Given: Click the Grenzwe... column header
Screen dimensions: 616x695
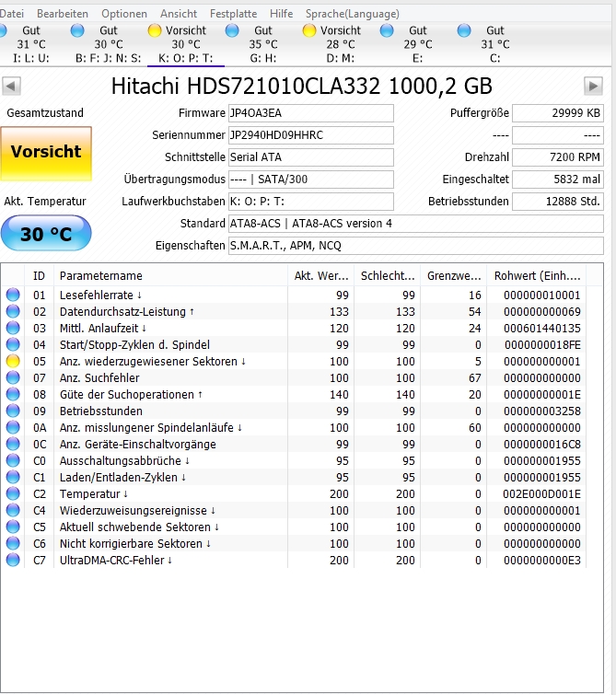Looking at the screenshot, I should [x=454, y=275].
